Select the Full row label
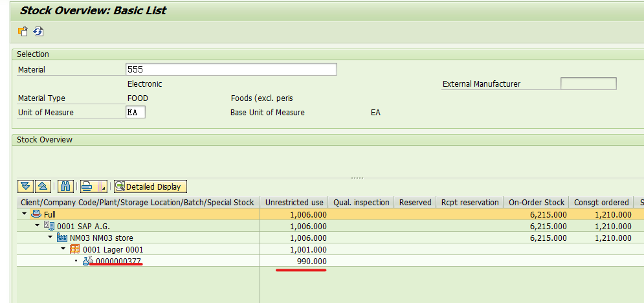This screenshot has width=644, height=303. [50, 215]
